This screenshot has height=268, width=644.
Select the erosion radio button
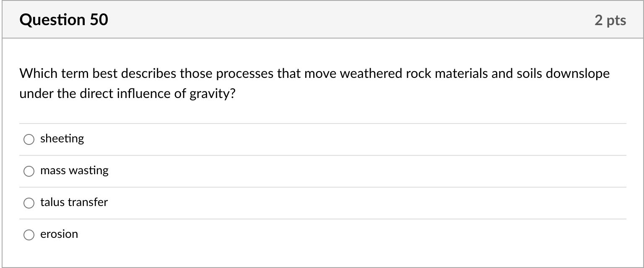[29, 234]
